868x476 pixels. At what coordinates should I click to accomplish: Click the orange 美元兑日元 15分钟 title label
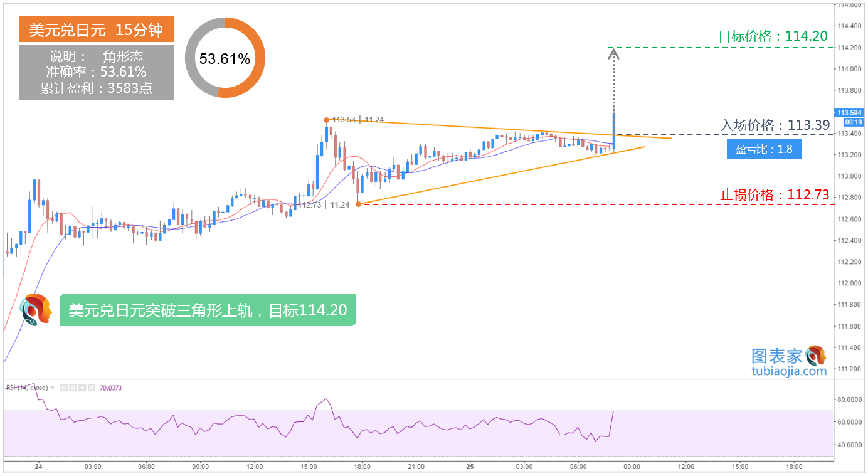coord(97,29)
